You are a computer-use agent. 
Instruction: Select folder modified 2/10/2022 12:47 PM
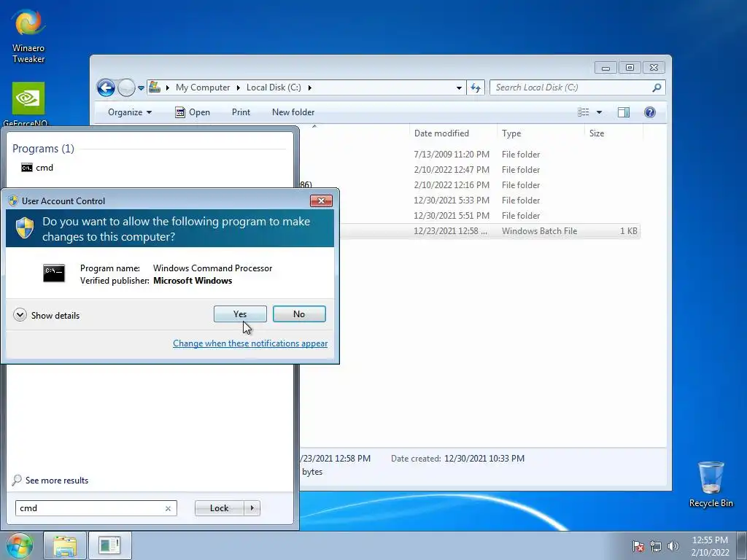(470, 169)
